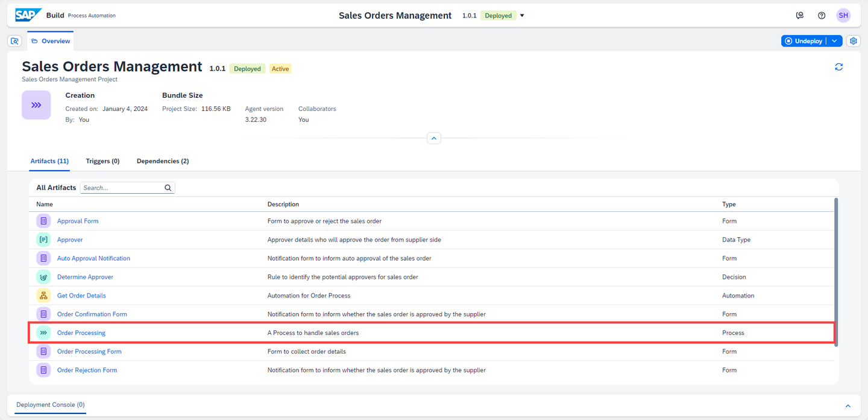The image size is (868, 420).
Task: Click 'A Process to handle sales orders' description
Action: [x=313, y=333]
